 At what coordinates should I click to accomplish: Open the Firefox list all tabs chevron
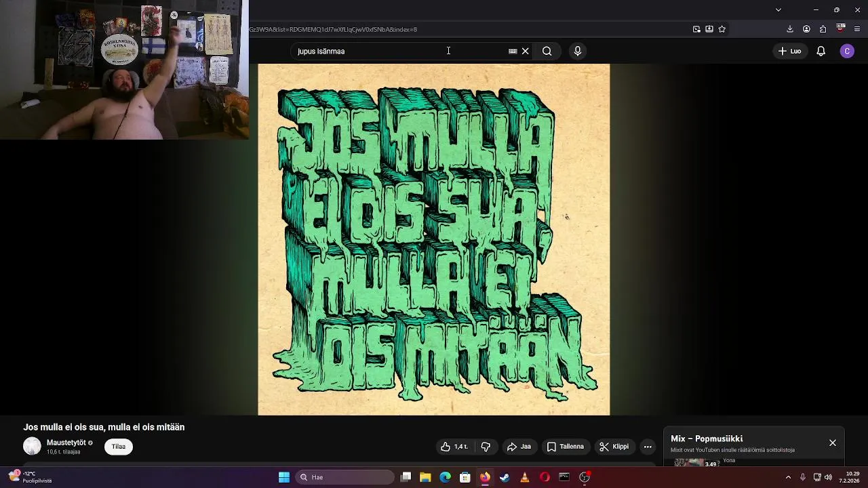[778, 9]
